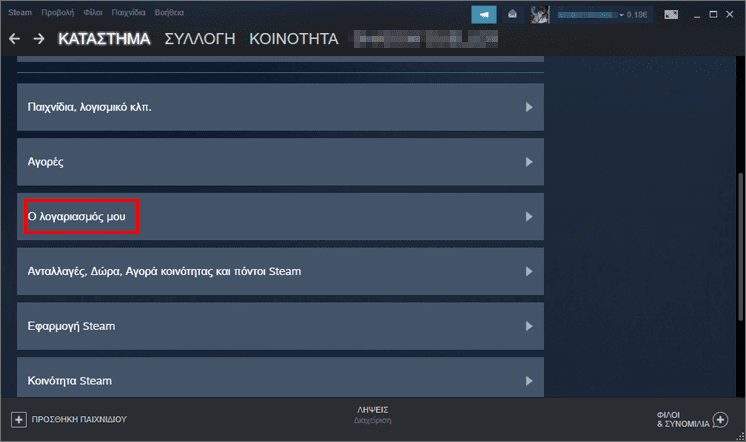Open the Κοινότητα Steam category
The width and height of the screenshot is (746, 442).
tap(280, 378)
